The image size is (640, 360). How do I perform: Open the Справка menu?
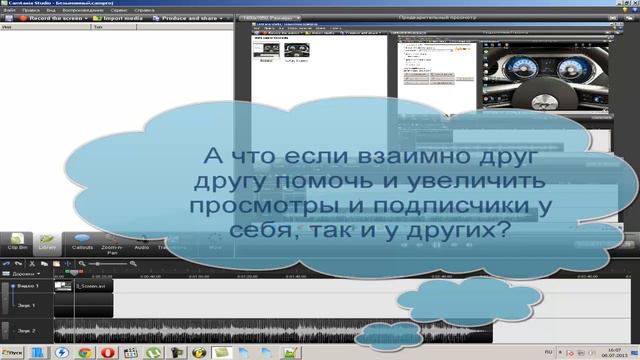pos(144,10)
